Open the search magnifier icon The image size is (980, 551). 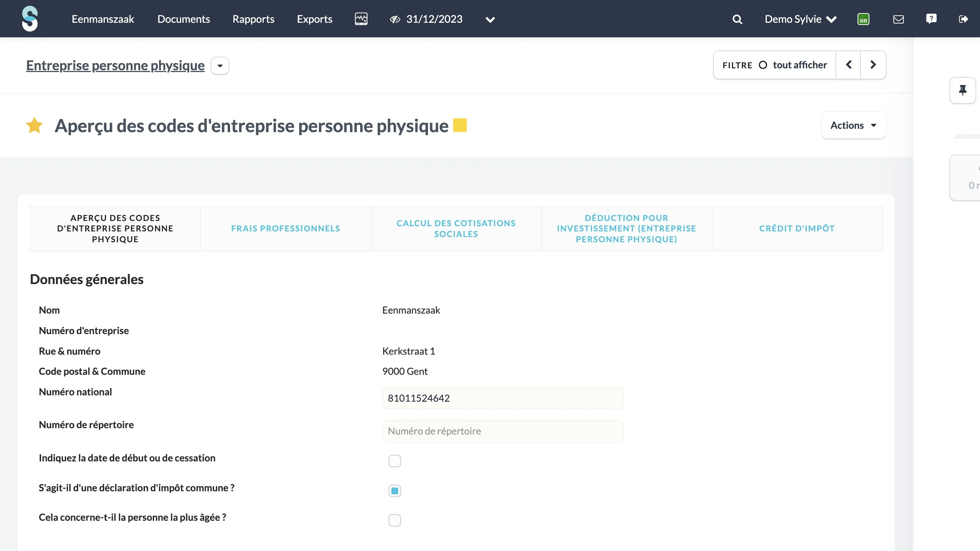[x=737, y=19]
